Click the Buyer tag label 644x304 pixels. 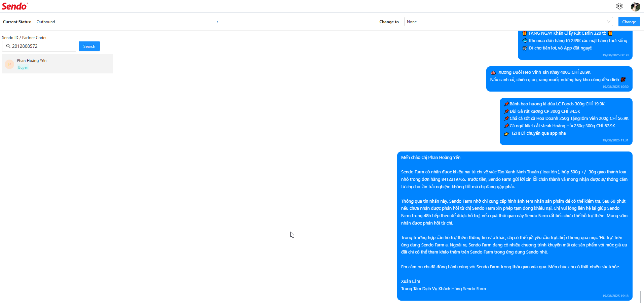click(x=23, y=67)
